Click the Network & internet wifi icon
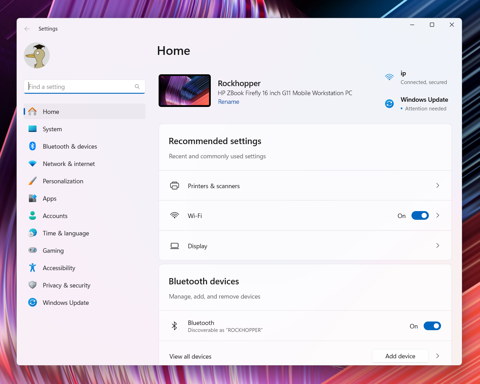The image size is (480, 384). pos(32,164)
